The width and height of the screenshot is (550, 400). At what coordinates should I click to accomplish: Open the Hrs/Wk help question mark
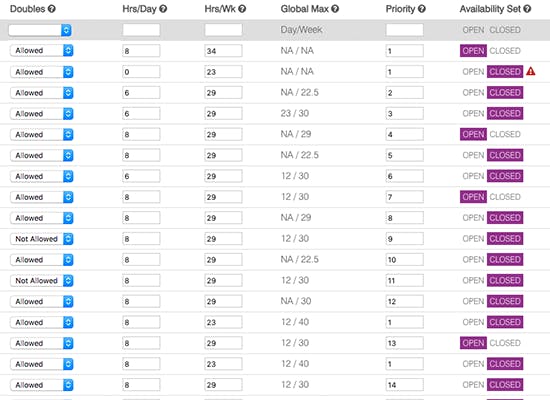pos(242,9)
